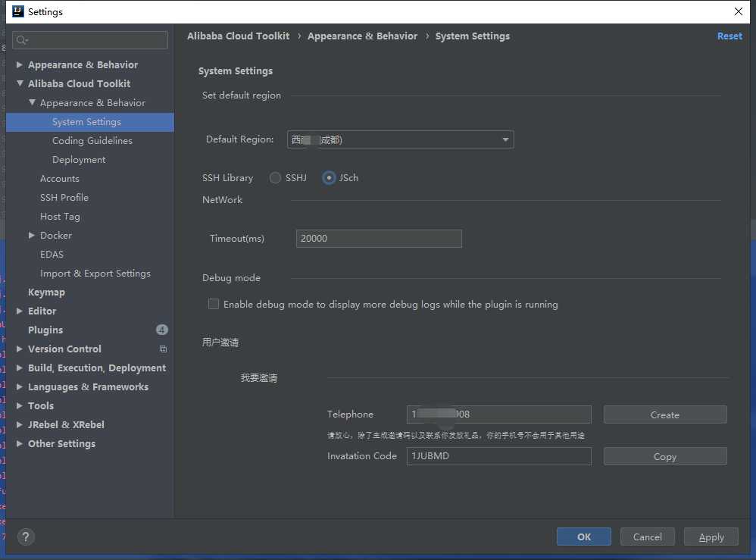This screenshot has height=560, width=756.
Task: Click the Reset link
Action: 729,36
